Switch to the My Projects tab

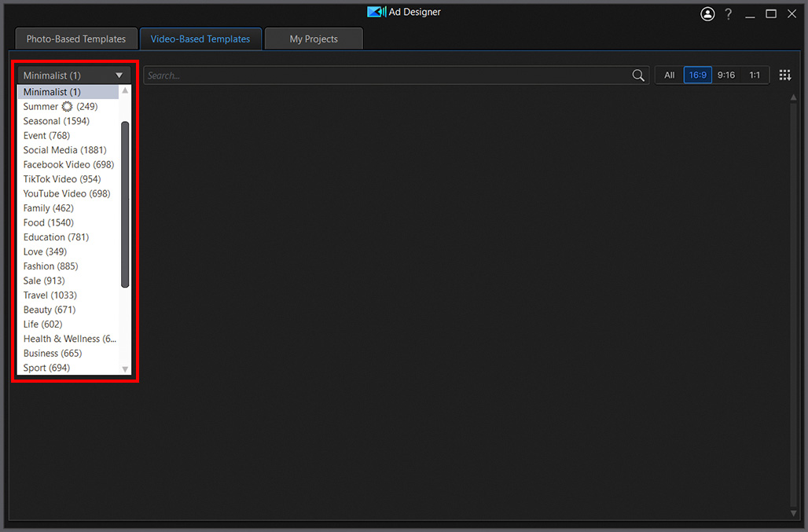click(314, 39)
